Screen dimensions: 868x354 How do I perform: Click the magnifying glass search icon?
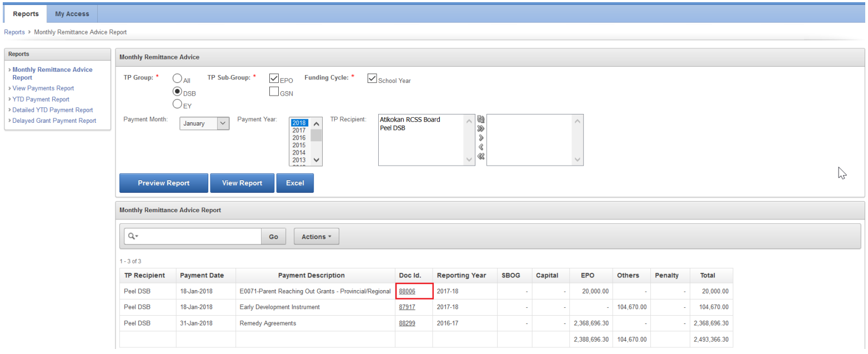coord(132,236)
